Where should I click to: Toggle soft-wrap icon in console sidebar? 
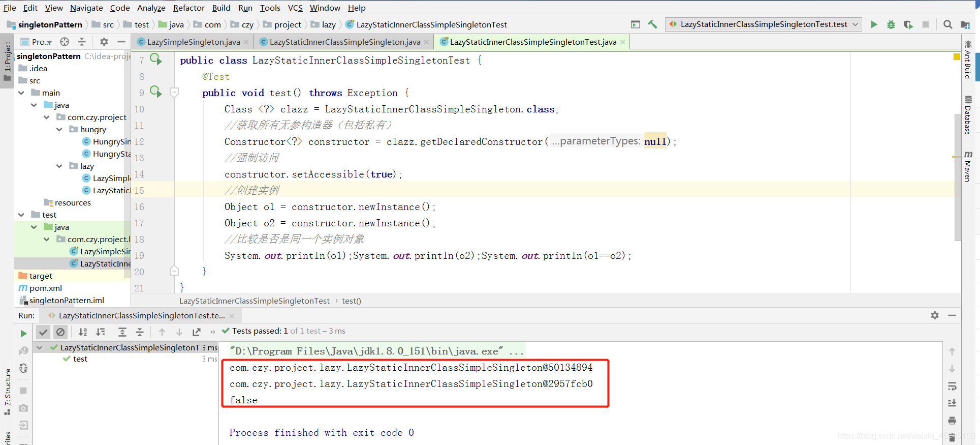(952, 386)
